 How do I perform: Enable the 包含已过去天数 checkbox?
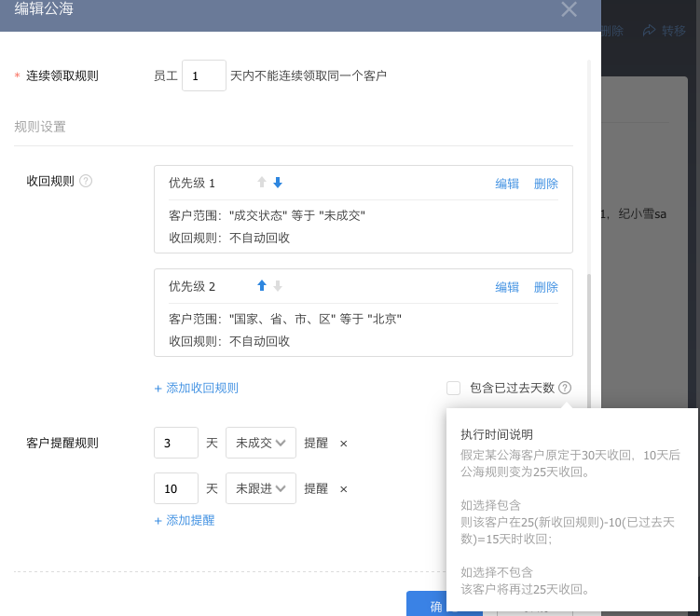coord(453,388)
